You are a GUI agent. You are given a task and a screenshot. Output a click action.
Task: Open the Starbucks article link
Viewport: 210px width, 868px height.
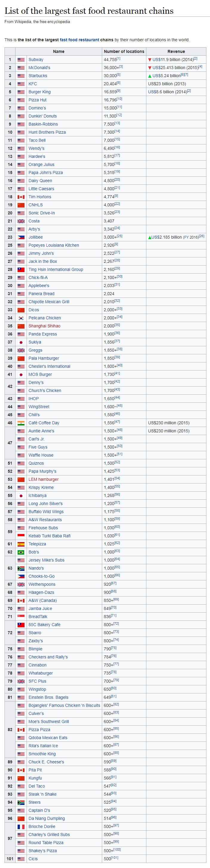click(x=38, y=76)
